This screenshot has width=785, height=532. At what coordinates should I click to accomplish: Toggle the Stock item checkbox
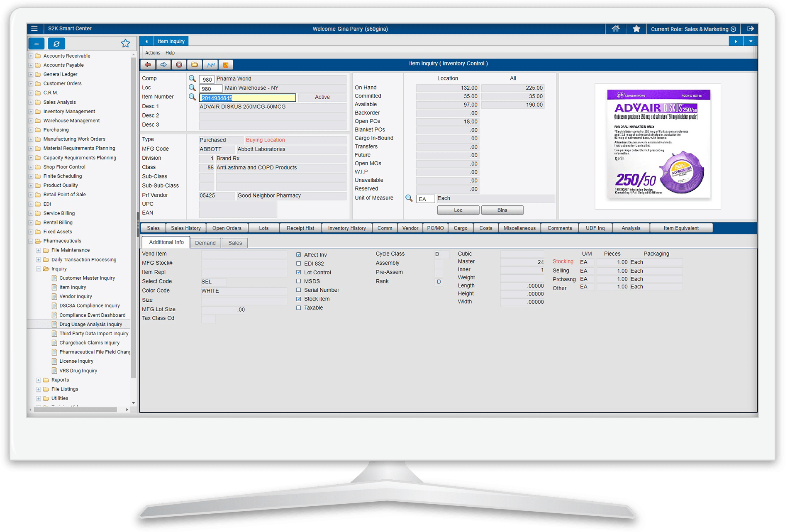click(299, 299)
